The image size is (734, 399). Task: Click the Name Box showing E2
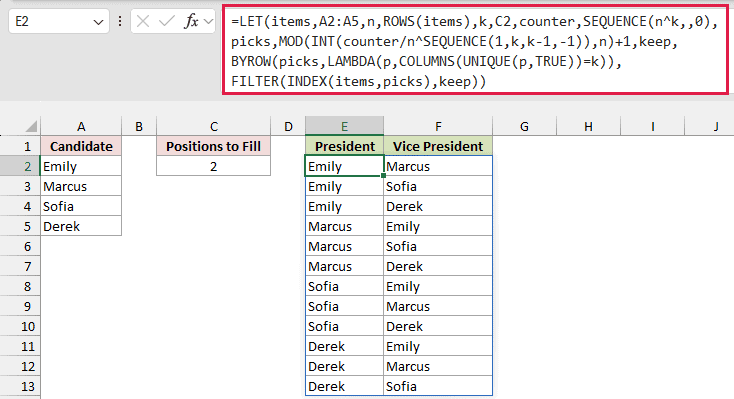(59, 22)
